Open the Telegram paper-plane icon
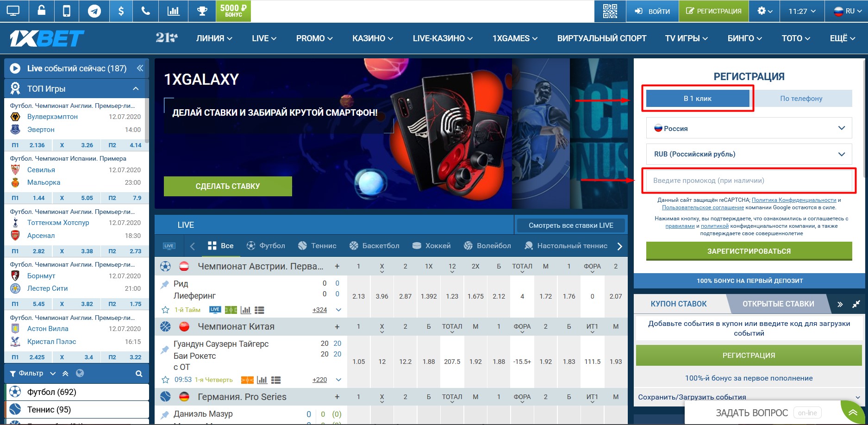The height and width of the screenshot is (425, 868). (x=94, y=11)
